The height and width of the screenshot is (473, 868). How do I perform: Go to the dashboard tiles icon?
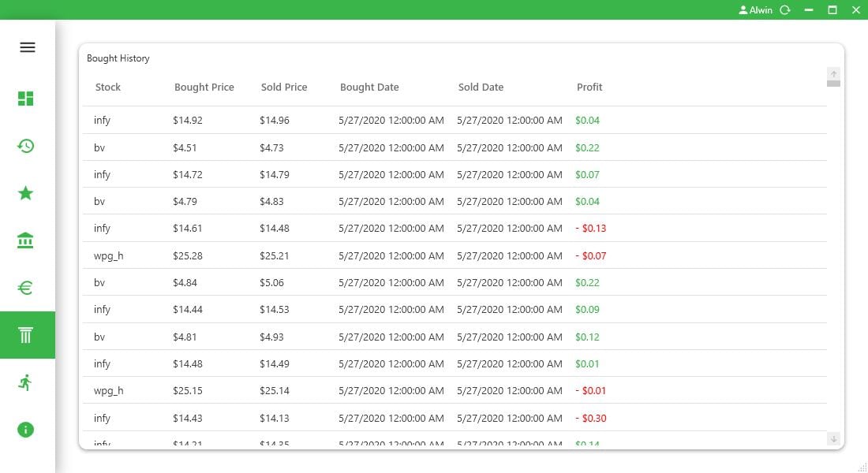click(25, 99)
